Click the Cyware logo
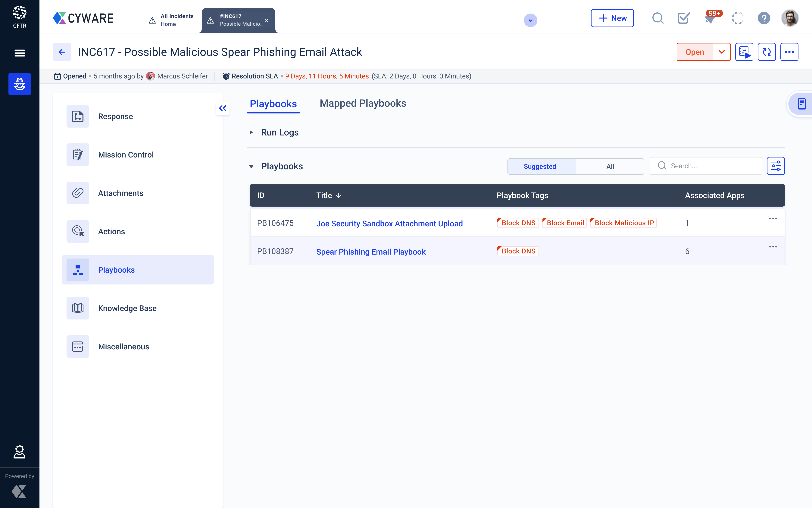This screenshot has height=508, width=812. tap(83, 18)
